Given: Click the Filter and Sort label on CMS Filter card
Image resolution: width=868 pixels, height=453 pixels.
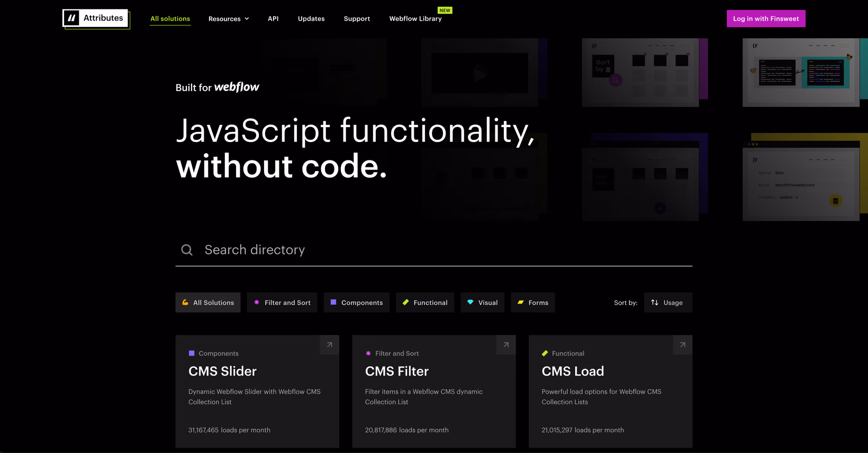Looking at the screenshot, I should point(397,353).
